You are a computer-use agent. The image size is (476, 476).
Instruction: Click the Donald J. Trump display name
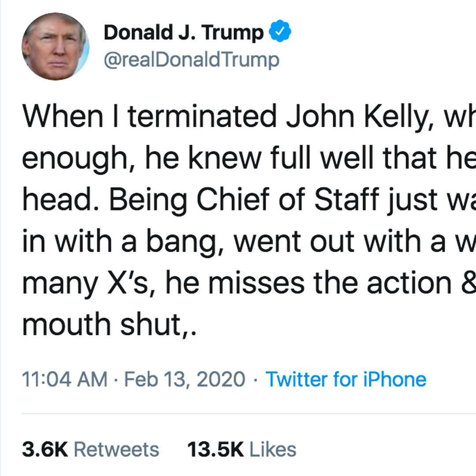pos(183,33)
